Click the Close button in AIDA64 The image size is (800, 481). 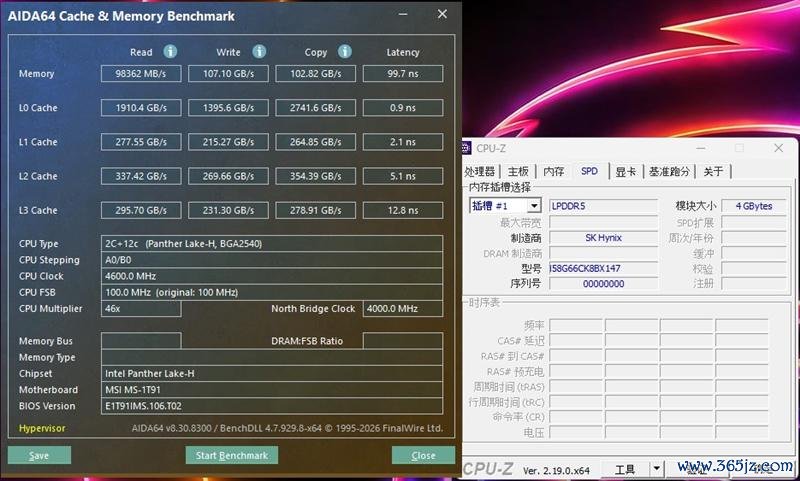[423, 455]
